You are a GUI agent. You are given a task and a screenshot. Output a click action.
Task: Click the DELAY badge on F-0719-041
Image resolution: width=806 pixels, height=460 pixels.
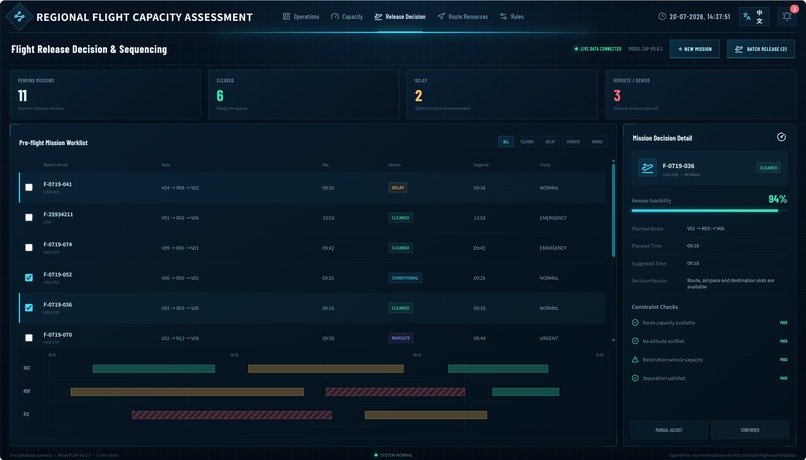(x=397, y=188)
